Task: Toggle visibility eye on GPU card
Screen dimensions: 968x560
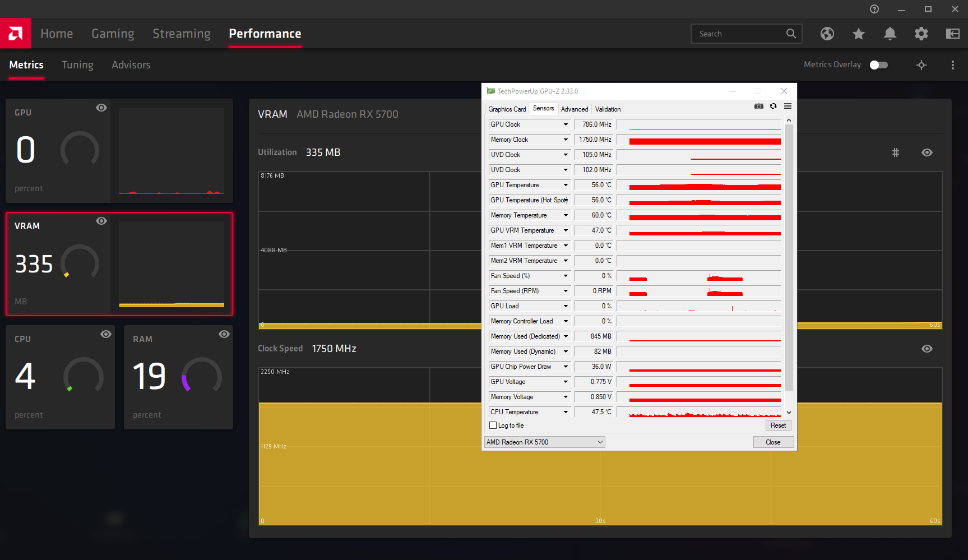Action: click(101, 108)
